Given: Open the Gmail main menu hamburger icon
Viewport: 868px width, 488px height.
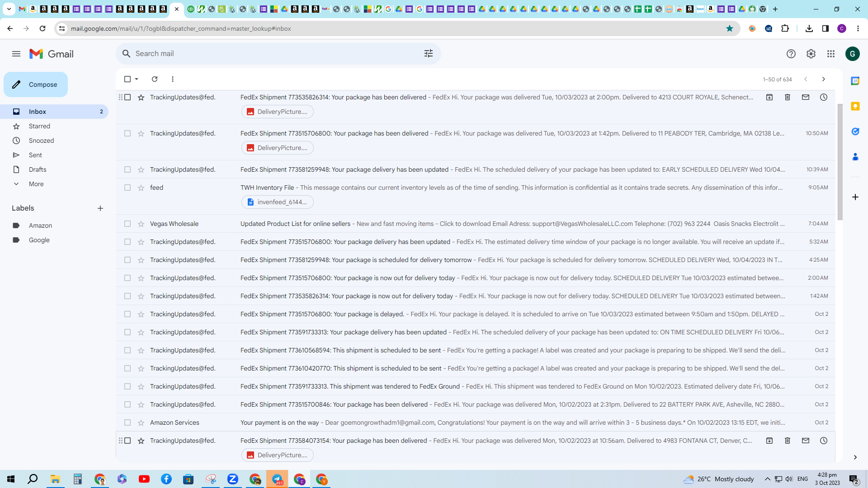Looking at the screenshot, I should [x=16, y=54].
